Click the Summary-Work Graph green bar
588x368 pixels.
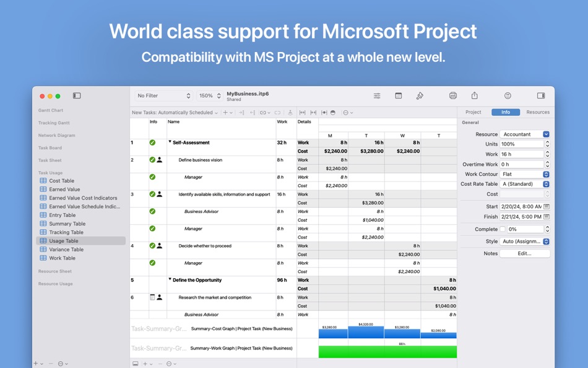(387, 352)
